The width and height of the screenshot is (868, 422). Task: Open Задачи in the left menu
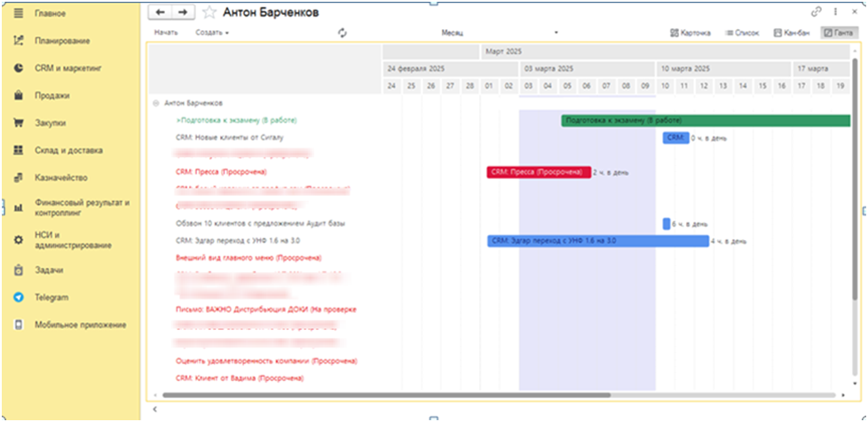(x=51, y=270)
